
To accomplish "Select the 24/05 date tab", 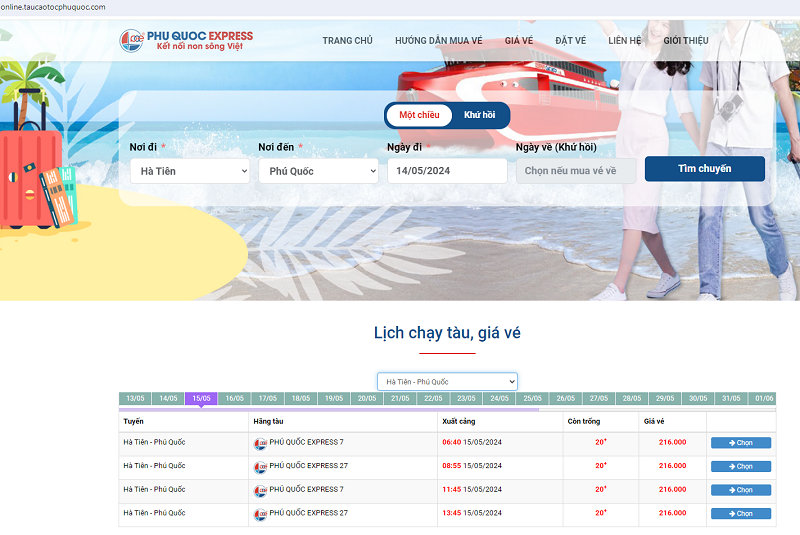I will (499, 398).
